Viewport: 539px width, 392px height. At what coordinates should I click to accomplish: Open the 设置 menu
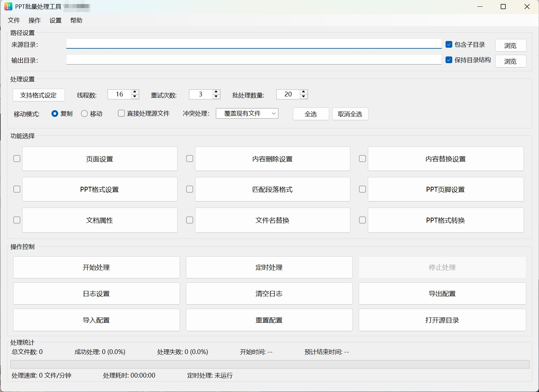tap(55, 20)
